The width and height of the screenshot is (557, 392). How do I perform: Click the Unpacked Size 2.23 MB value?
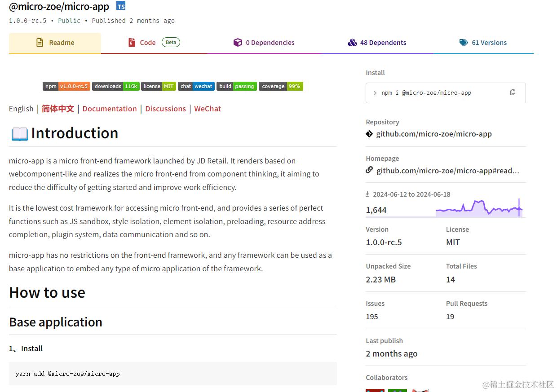(x=380, y=279)
